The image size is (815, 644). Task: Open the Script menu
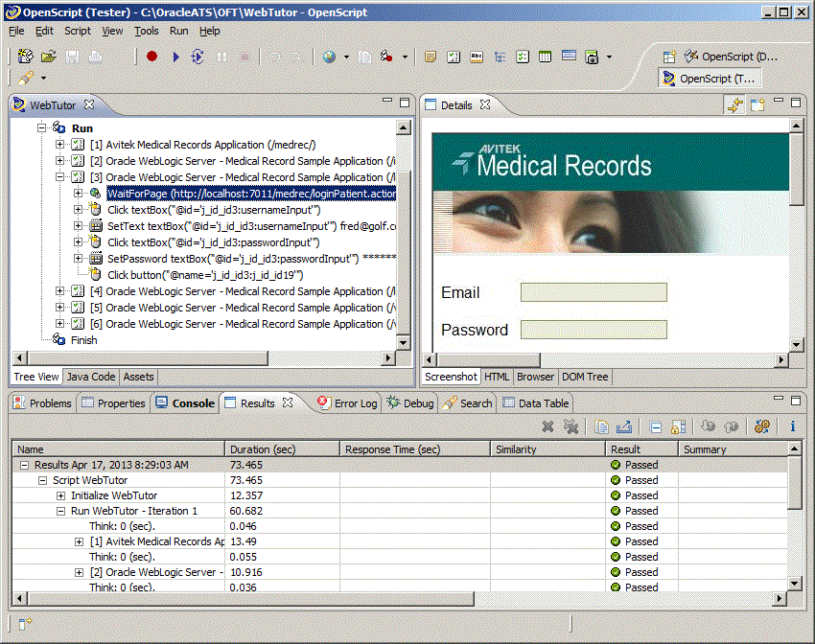pyautogui.click(x=77, y=31)
